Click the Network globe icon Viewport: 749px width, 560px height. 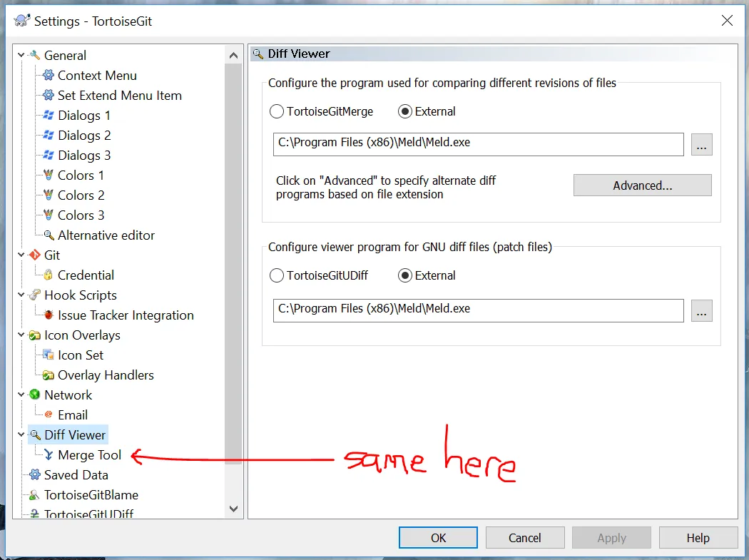point(34,394)
